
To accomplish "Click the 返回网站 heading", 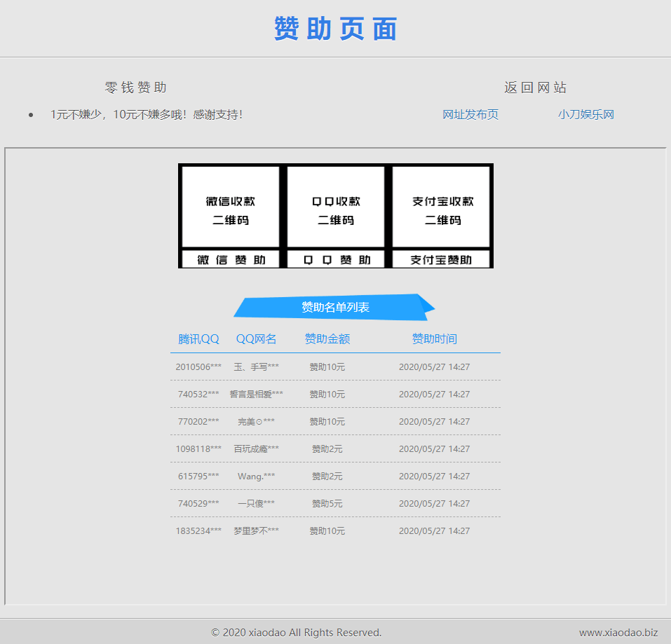I will point(535,88).
